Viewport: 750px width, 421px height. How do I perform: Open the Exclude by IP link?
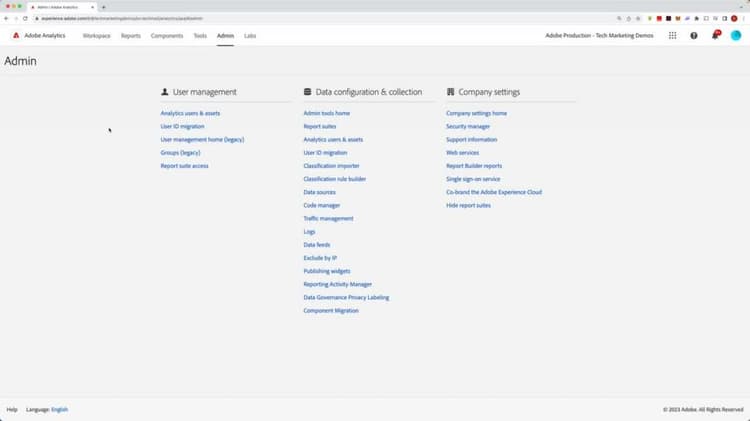[320, 258]
